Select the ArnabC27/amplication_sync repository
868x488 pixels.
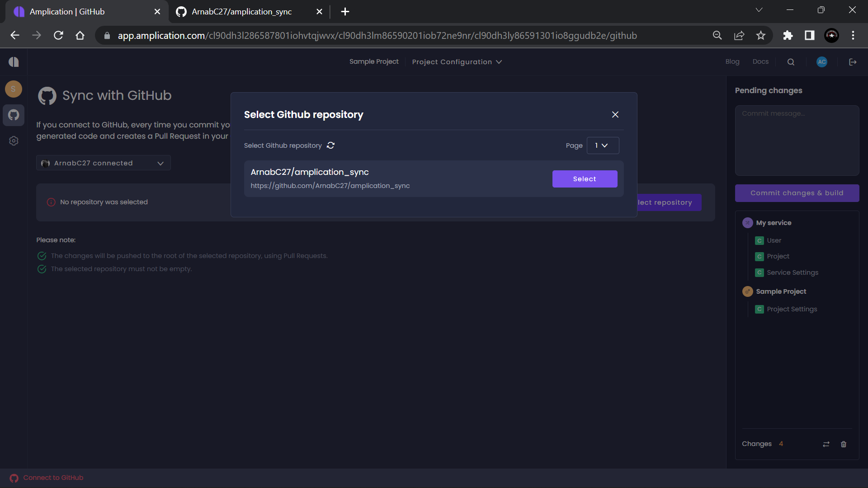tap(585, 178)
